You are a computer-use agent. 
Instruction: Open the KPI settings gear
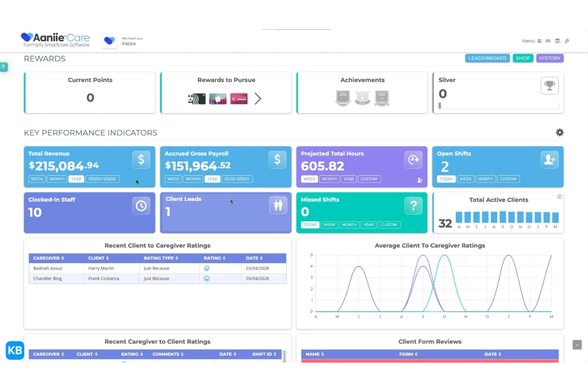pos(559,133)
